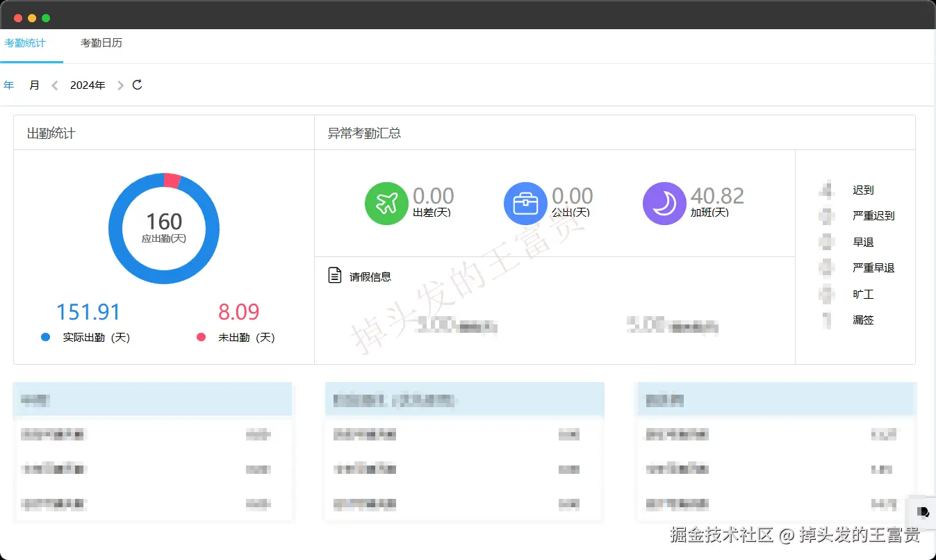Click the 出差(天) 0.00 value
936x560 pixels.
(434, 196)
